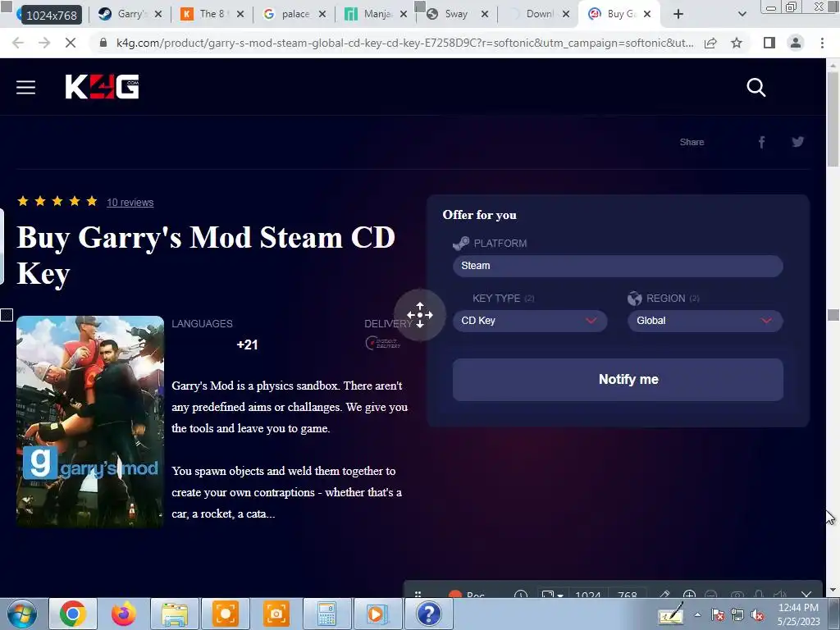840x630 pixels.
Task: Open the Chrome side panel
Action: click(x=769, y=43)
